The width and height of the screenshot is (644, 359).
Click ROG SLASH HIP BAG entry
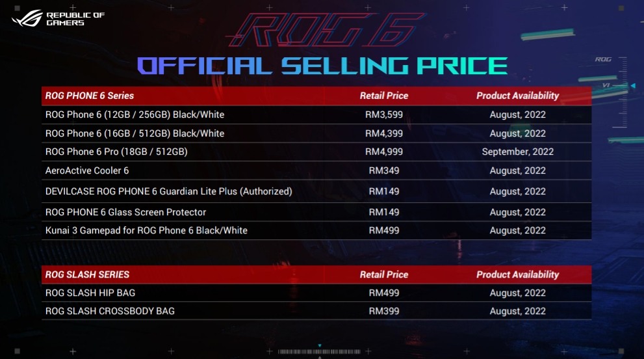click(x=90, y=293)
